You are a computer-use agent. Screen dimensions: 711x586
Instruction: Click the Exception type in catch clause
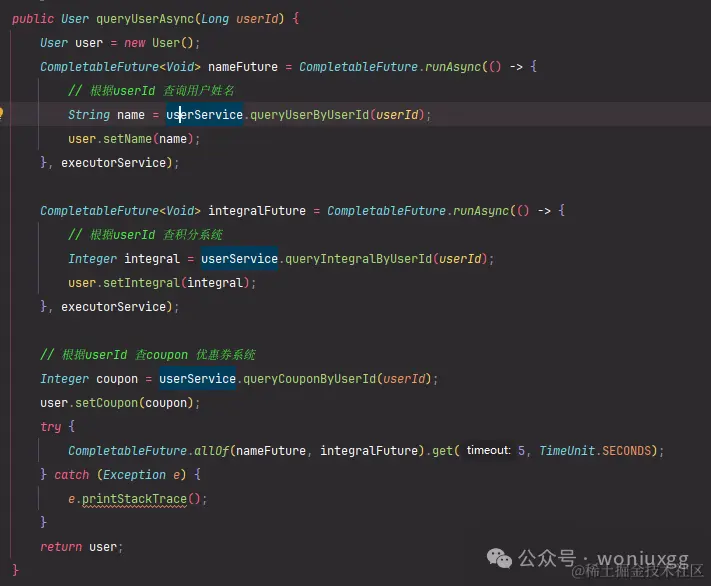click(134, 474)
